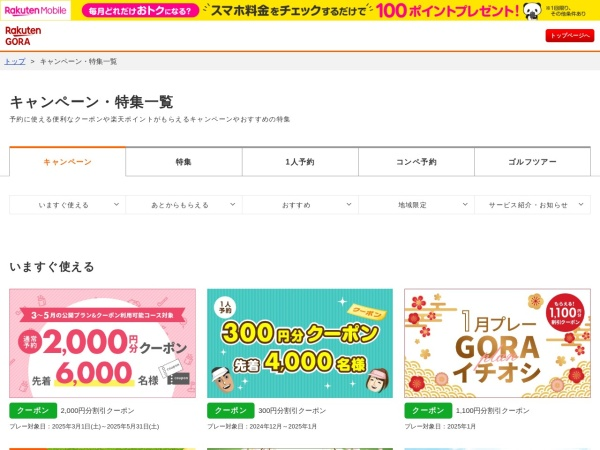Click the Rakuten GORA logo

coord(23,36)
